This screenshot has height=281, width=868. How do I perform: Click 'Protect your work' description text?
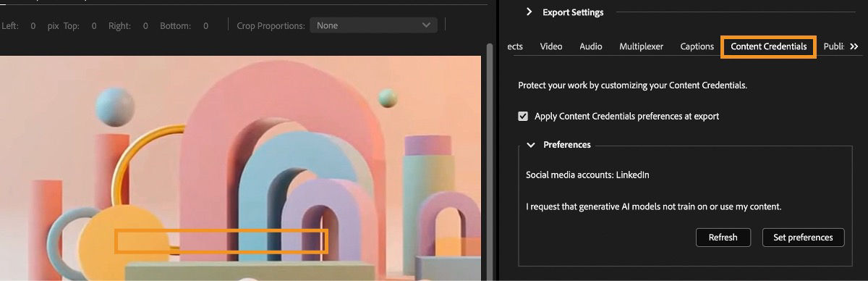632,85
